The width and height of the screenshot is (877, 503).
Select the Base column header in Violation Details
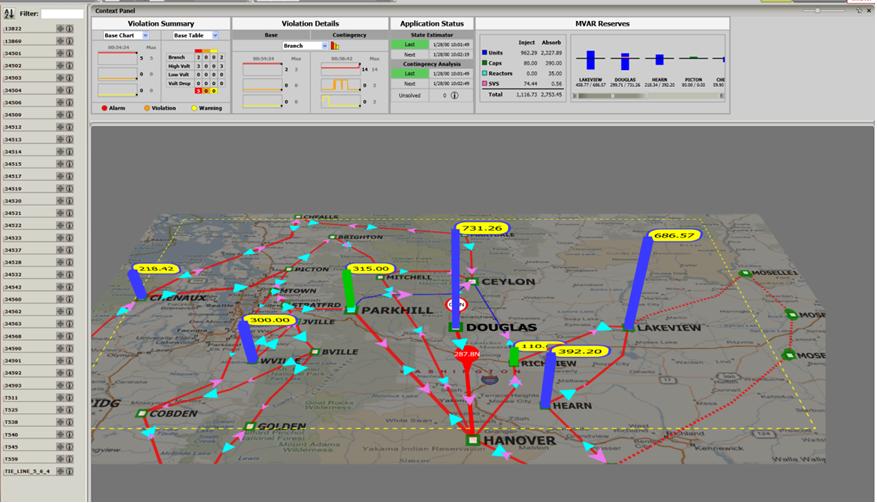[x=271, y=35]
